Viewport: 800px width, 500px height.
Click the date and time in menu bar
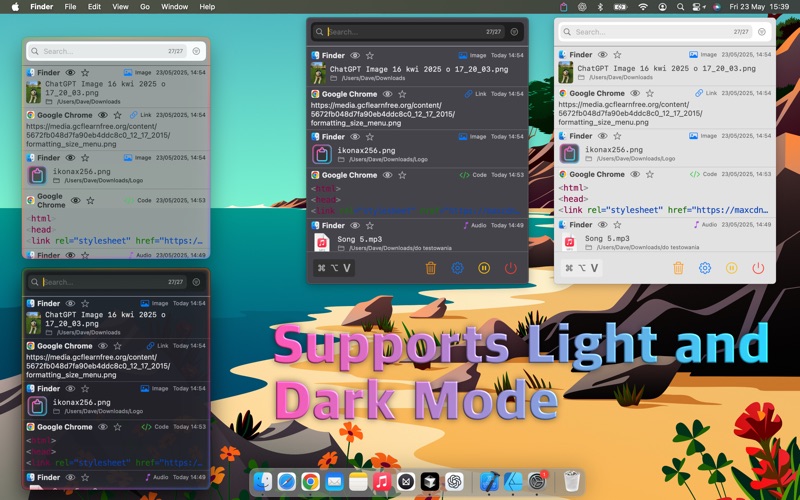[x=759, y=7]
